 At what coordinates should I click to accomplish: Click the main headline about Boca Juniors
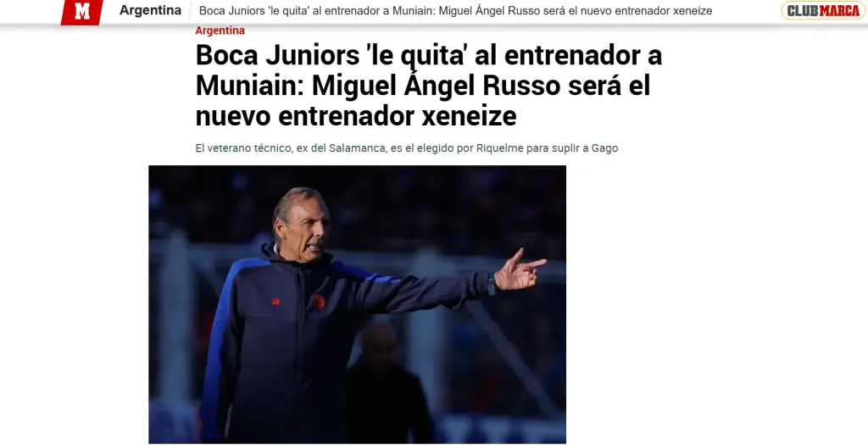click(428, 86)
